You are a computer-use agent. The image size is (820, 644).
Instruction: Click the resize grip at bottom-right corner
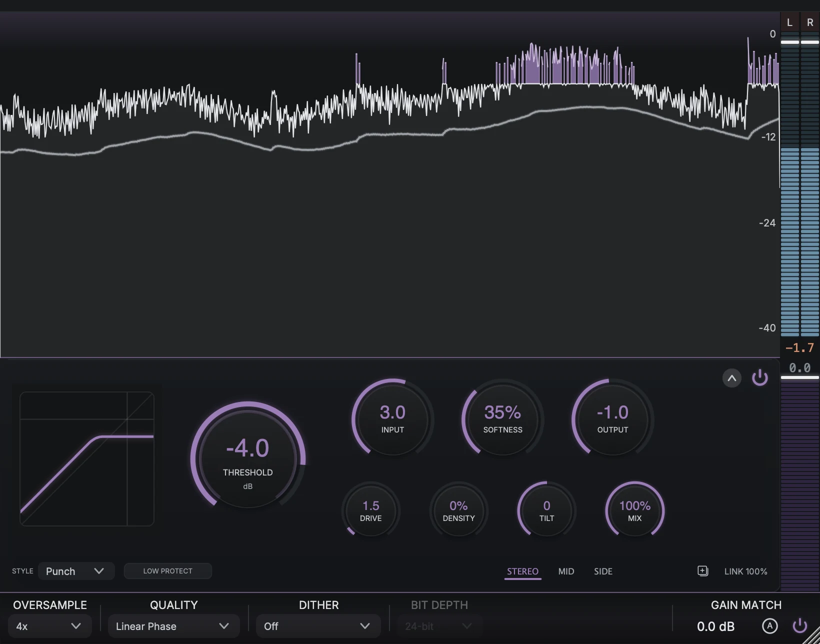point(811,635)
